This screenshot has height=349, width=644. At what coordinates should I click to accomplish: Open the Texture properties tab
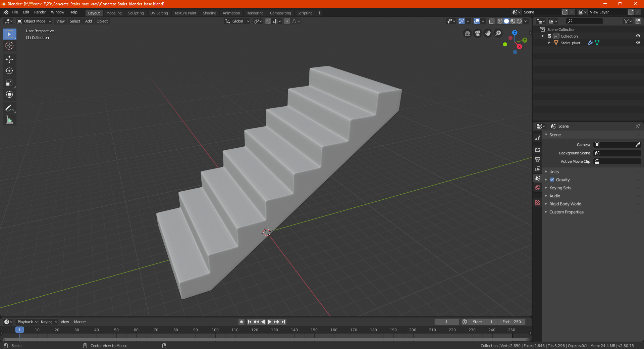click(538, 202)
